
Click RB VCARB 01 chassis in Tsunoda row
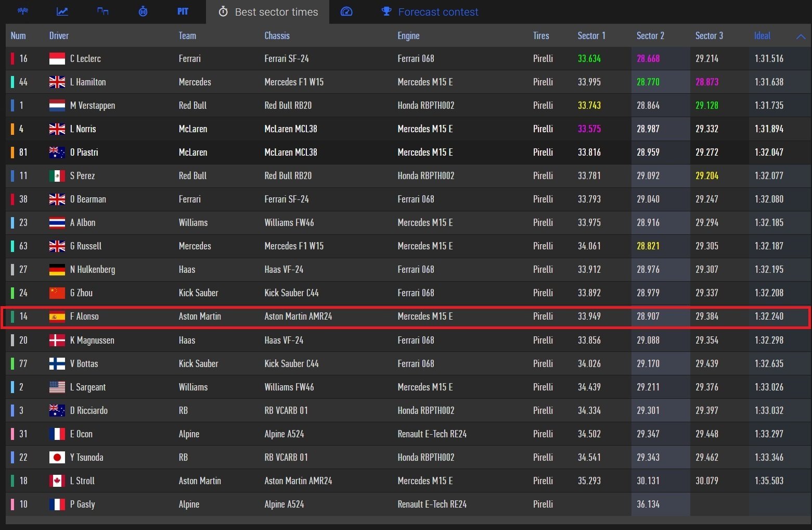click(286, 457)
